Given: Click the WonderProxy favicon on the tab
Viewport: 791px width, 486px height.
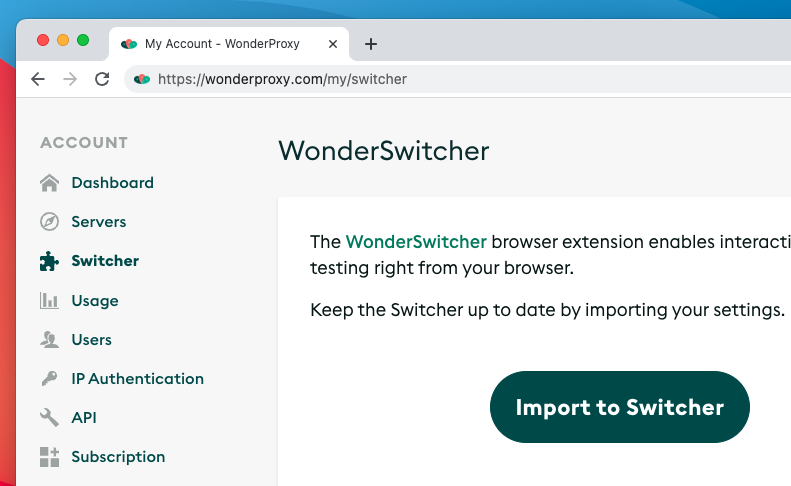Looking at the screenshot, I should [129, 44].
